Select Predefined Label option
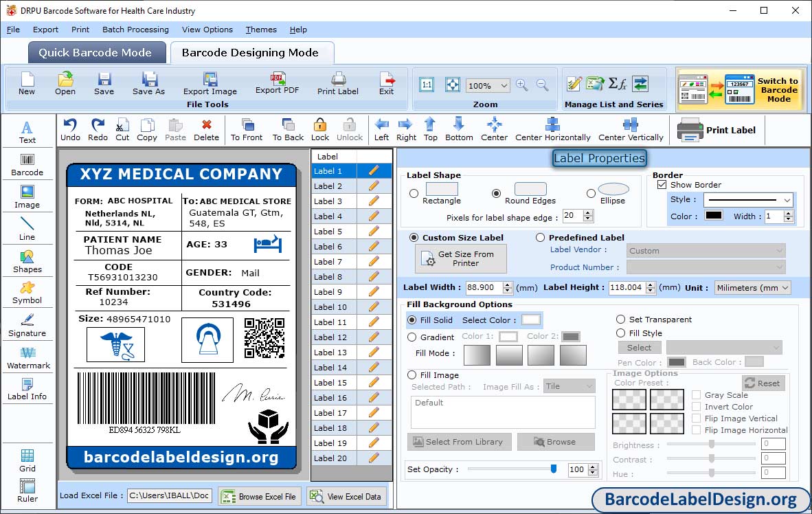812x514 pixels. pos(540,237)
